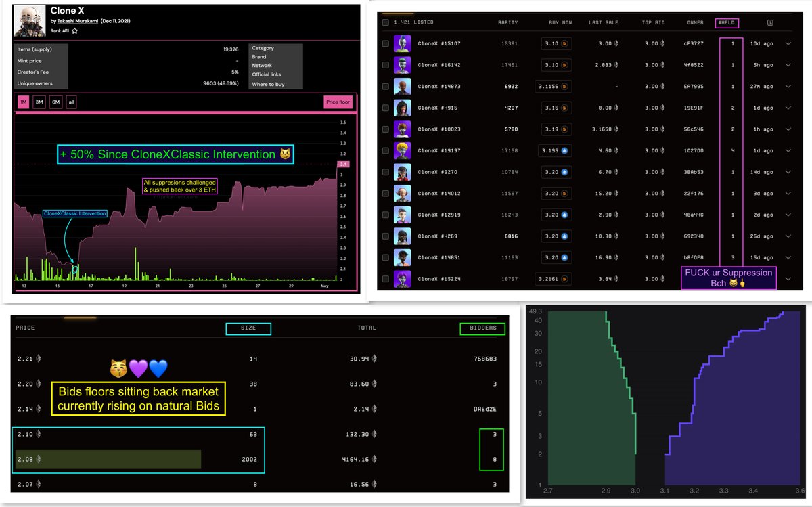Tick the select-all checkbox beside 1,421 Listed

(385, 22)
